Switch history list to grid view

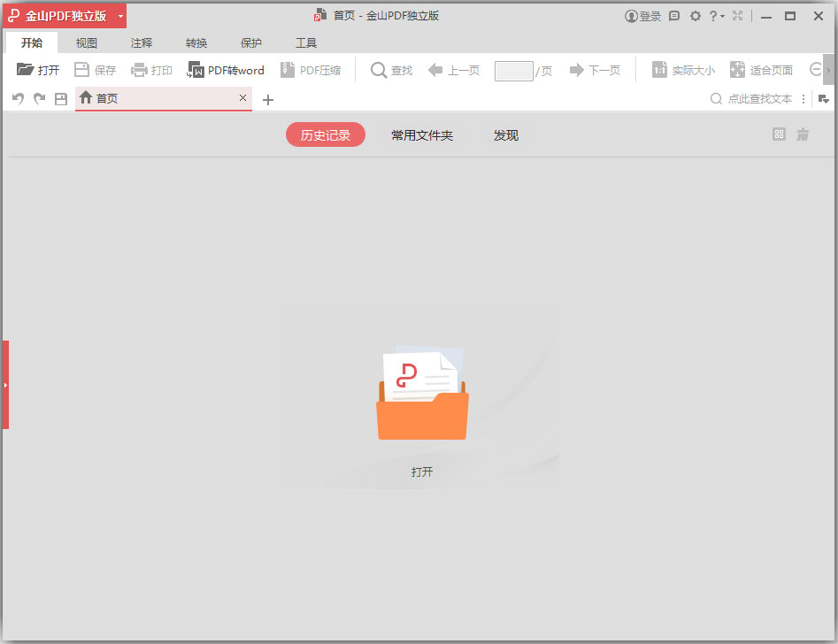click(780, 134)
